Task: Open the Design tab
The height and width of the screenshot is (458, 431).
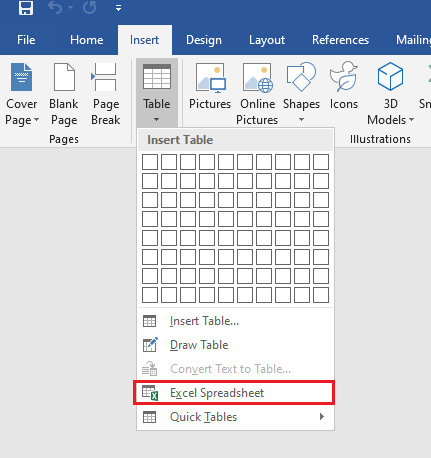Action: [x=204, y=40]
